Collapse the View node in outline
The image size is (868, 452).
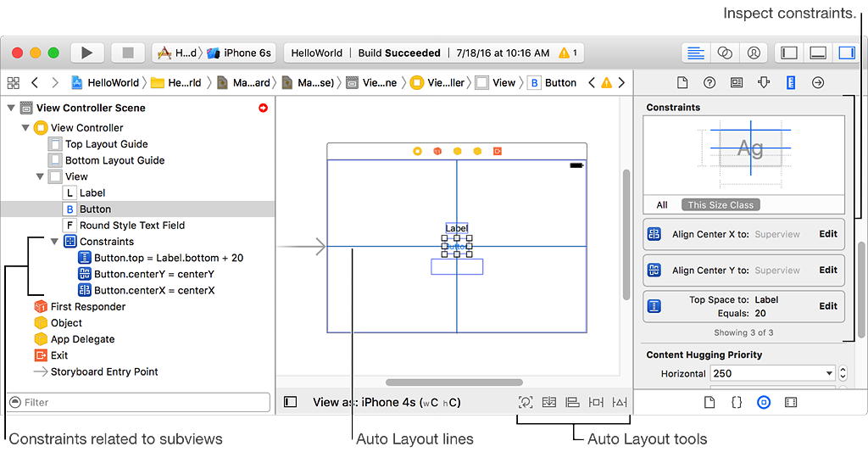(x=40, y=176)
